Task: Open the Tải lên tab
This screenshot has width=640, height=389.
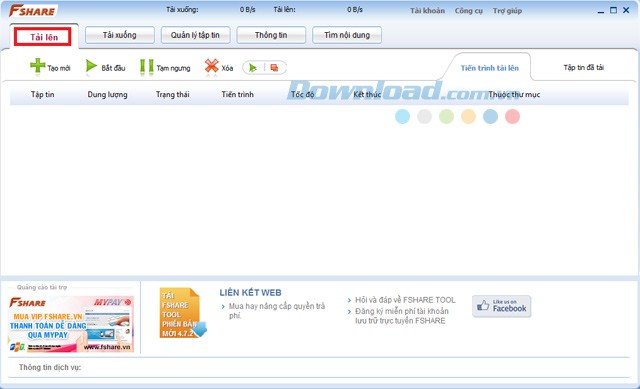Action: pyautogui.click(x=43, y=37)
